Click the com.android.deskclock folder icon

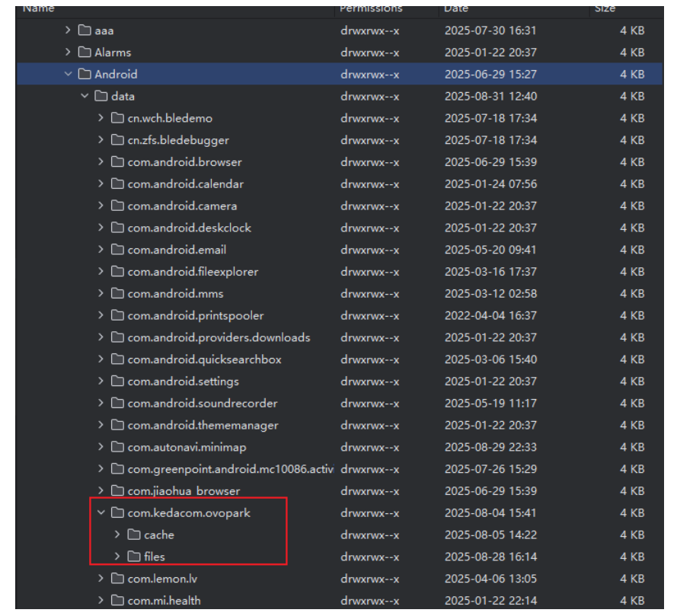click(117, 228)
